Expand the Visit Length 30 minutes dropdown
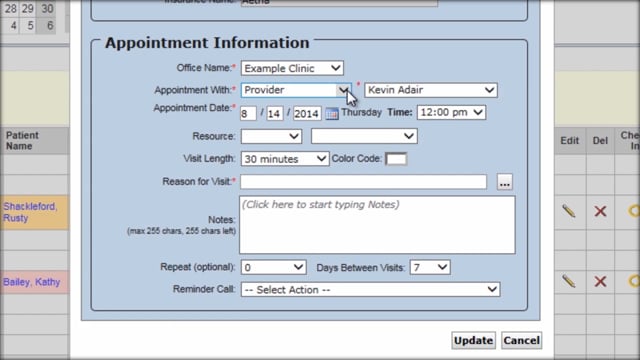 (284, 159)
